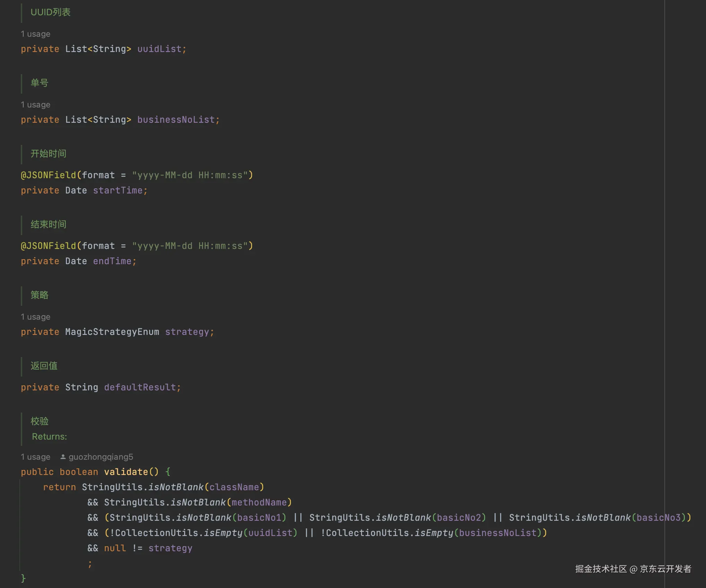Click '1 usage' hint above validate method

pyautogui.click(x=35, y=457)
